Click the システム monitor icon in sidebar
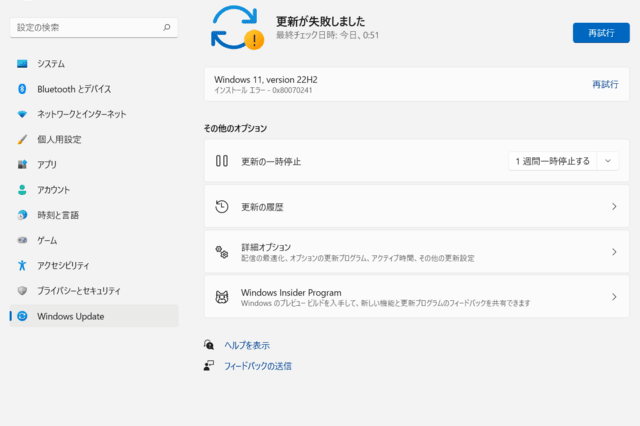This screenshot has width=640, height=426. tap(22, 64)
